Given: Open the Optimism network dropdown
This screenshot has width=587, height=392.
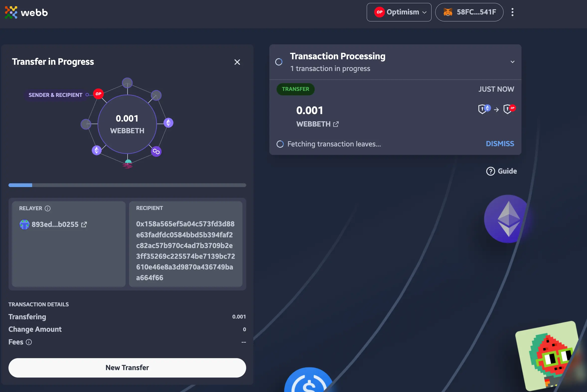Looking at the screenshot, I should click(x=399, y=12).
